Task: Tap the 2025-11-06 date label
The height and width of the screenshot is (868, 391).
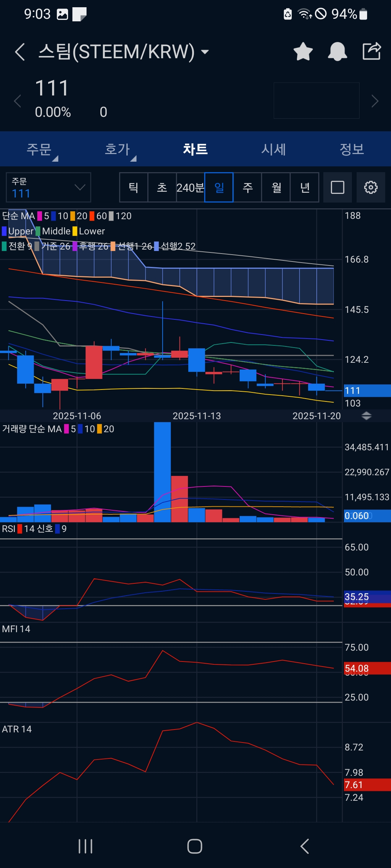Action: coord(77,416)
